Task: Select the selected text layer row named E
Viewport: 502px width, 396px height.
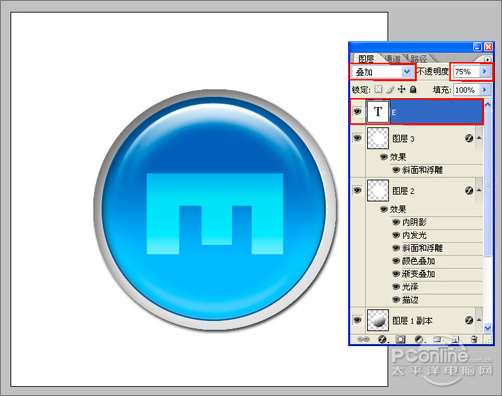Action: pyautogui.click(x=417, y=112)
